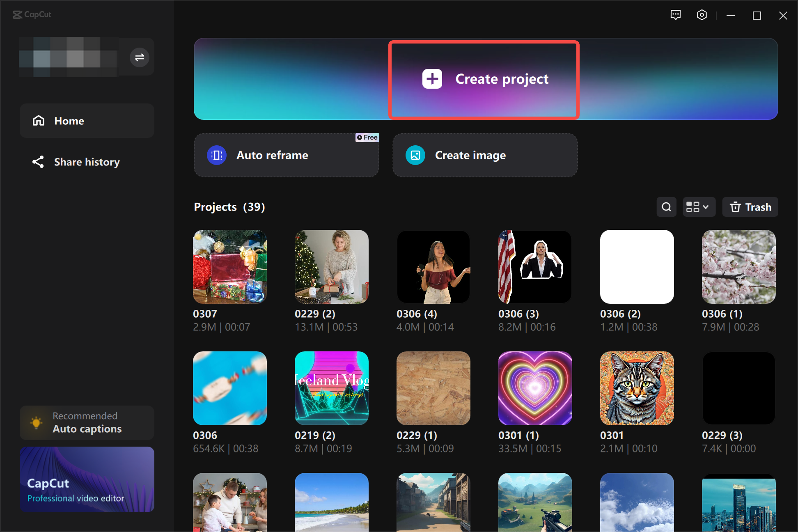
Task: Select the Auto reframe tool icon
Action: click(216, 155)
